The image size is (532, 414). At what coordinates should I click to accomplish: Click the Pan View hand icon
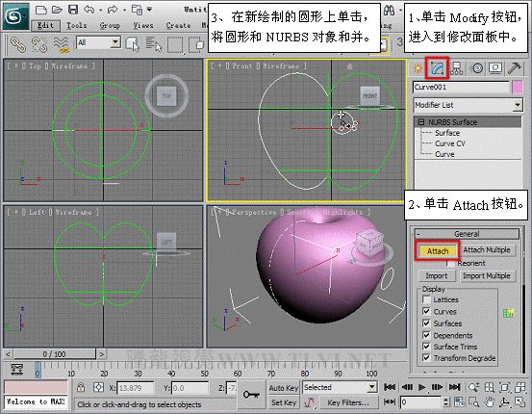coord(489,402)
